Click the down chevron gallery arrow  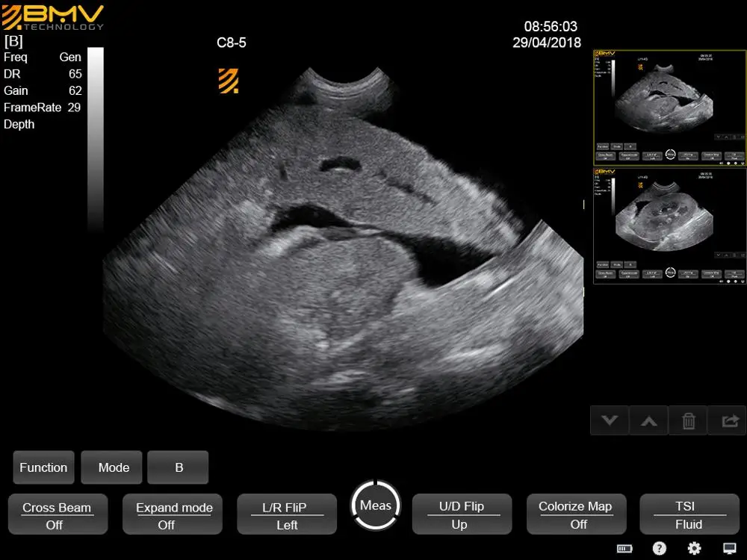610,420
